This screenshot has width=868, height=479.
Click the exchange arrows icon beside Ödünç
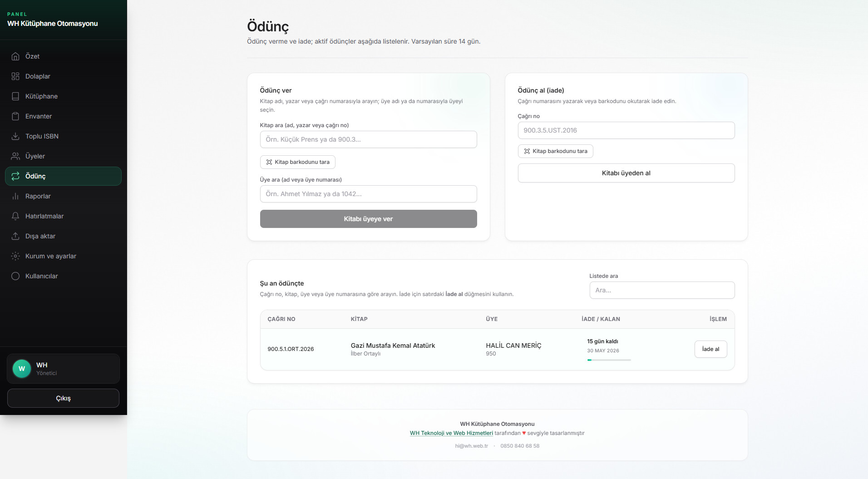[x=15, y=176]
